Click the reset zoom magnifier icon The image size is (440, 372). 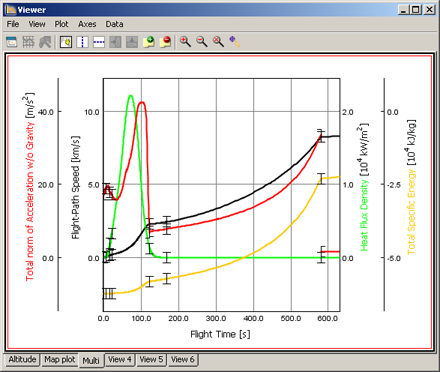point(218,42)
